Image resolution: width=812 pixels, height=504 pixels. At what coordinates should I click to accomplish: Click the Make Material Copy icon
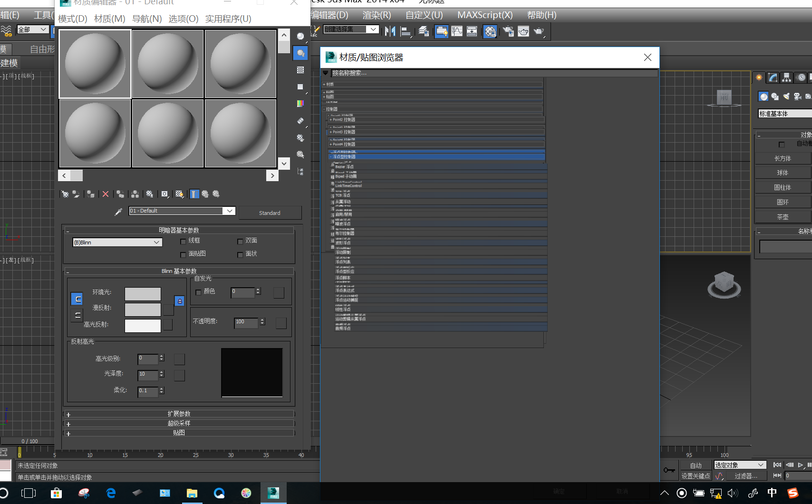coord(120,194)
